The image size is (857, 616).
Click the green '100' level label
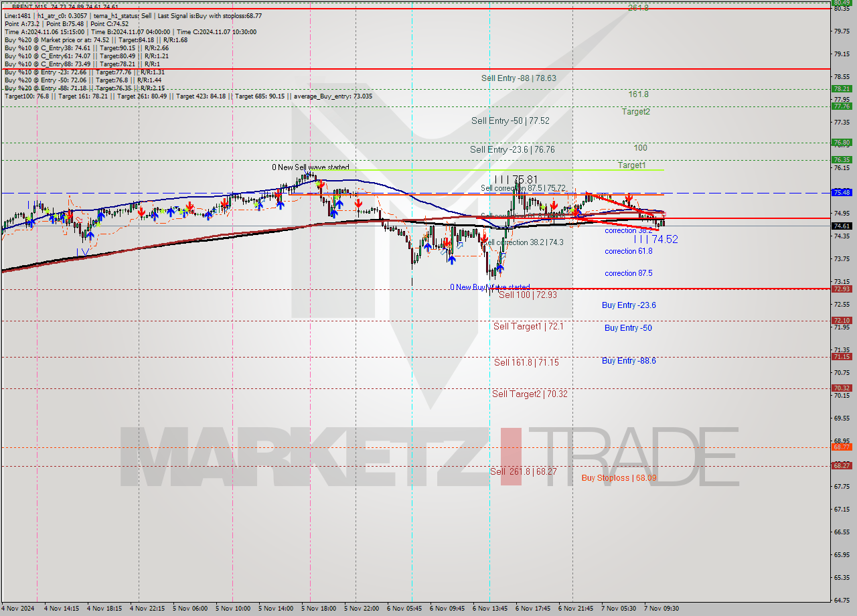click(641, 148)
